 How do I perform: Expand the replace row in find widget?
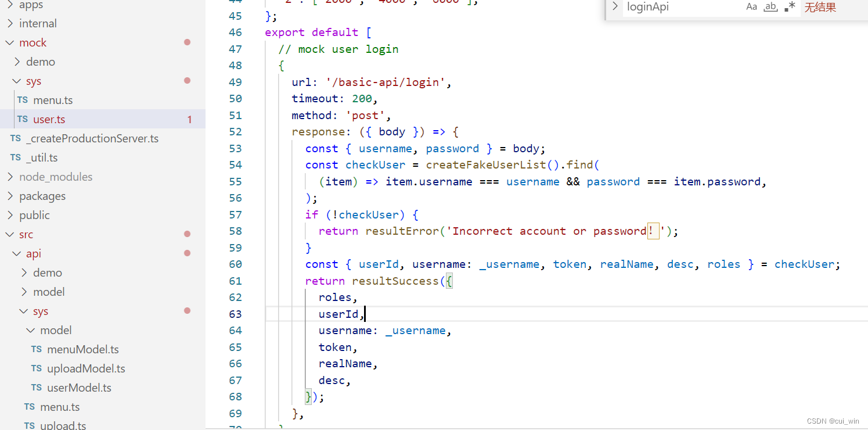pos(615,7)
